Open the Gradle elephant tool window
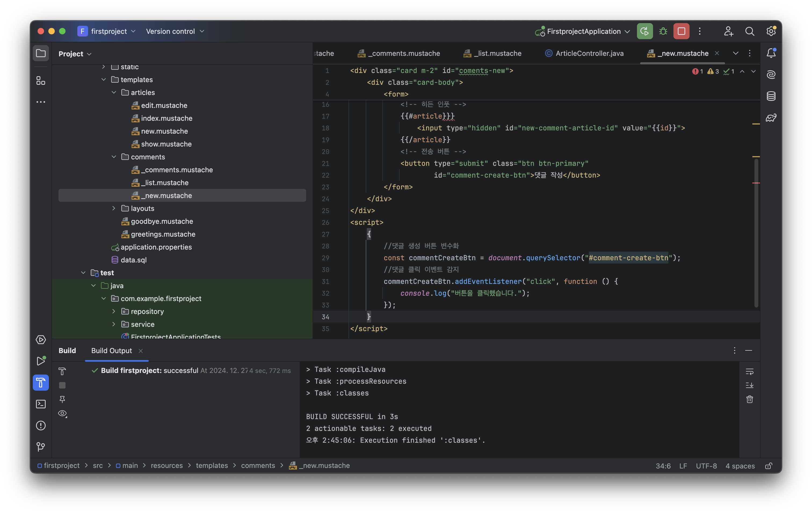The width and height of the screenshot is (812, 513). (771, 118)
